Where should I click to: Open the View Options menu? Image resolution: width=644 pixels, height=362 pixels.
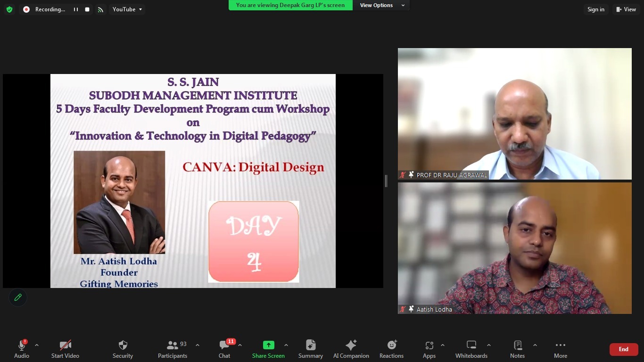[382, 5]
